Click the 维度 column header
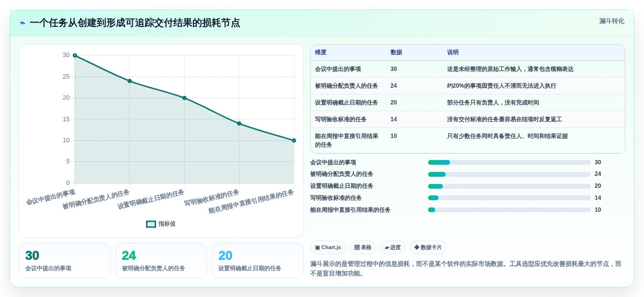Screen dimensions: 644x297 pyautogui.click(x=321, y=52)
